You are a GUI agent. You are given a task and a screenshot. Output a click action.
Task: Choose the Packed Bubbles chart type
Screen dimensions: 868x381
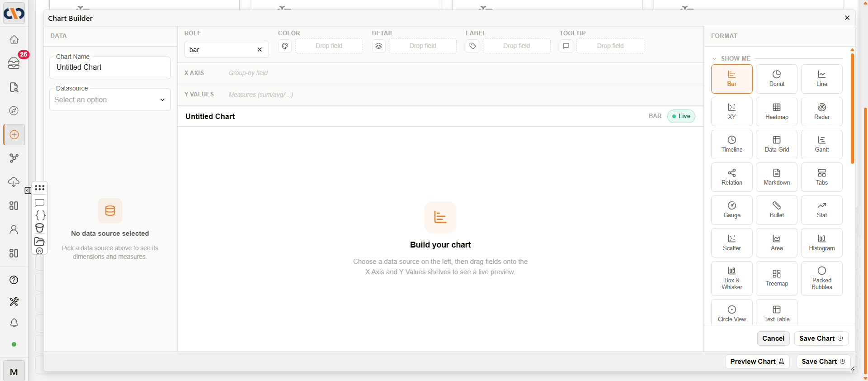pos(821,278)
